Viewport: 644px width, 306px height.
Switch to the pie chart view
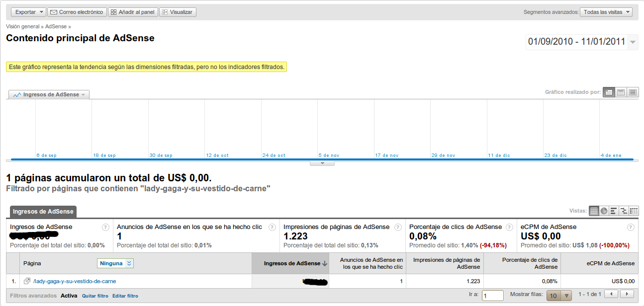[604, 211]
